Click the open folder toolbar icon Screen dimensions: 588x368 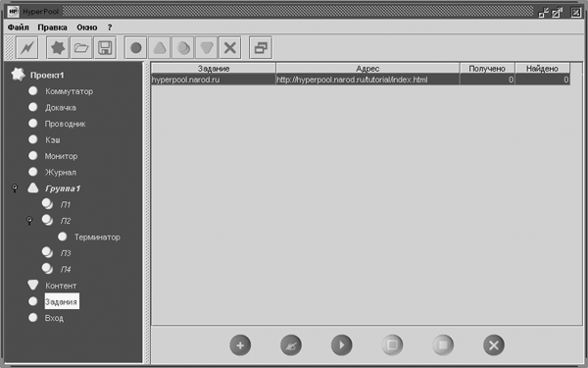[x=81, y=48]
